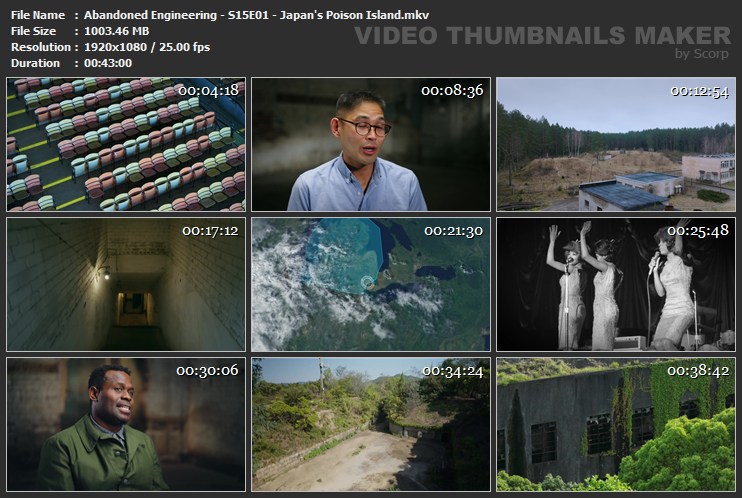The image size is (742, 498).
Task: Click the timestamp '00:12:54'
Action: (x=699, y=91)
